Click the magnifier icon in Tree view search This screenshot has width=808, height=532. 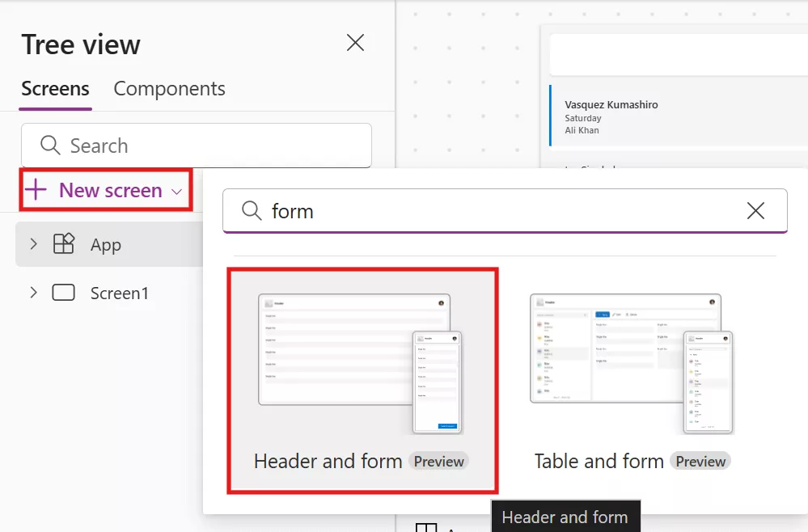(49, 146)
